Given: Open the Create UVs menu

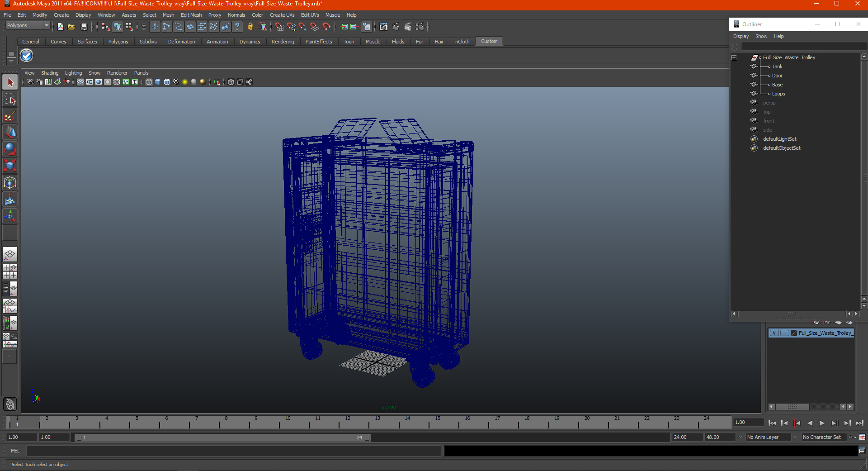Looking at the screenshot, I should coord(282,15).
